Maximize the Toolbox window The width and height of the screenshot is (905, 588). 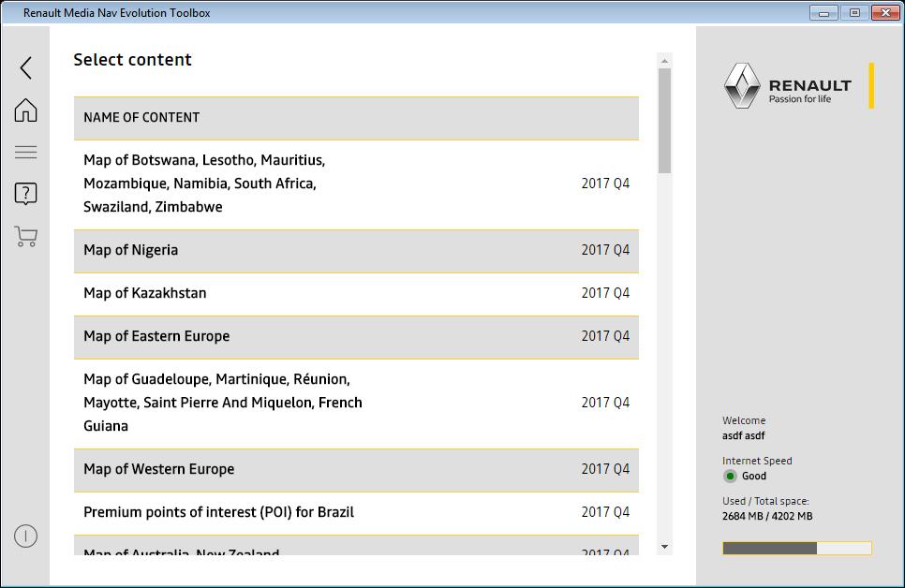point(854,13)
